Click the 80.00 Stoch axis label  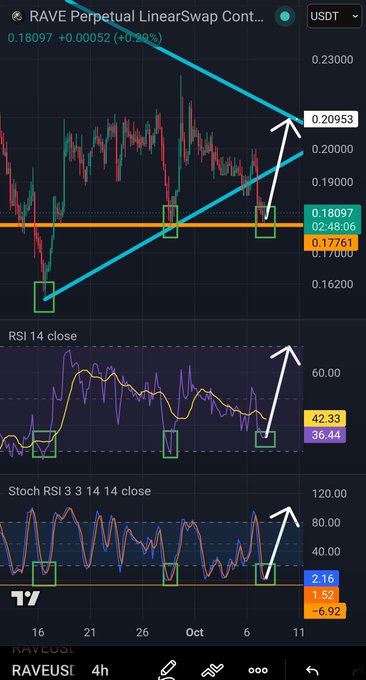pos(326,523)
